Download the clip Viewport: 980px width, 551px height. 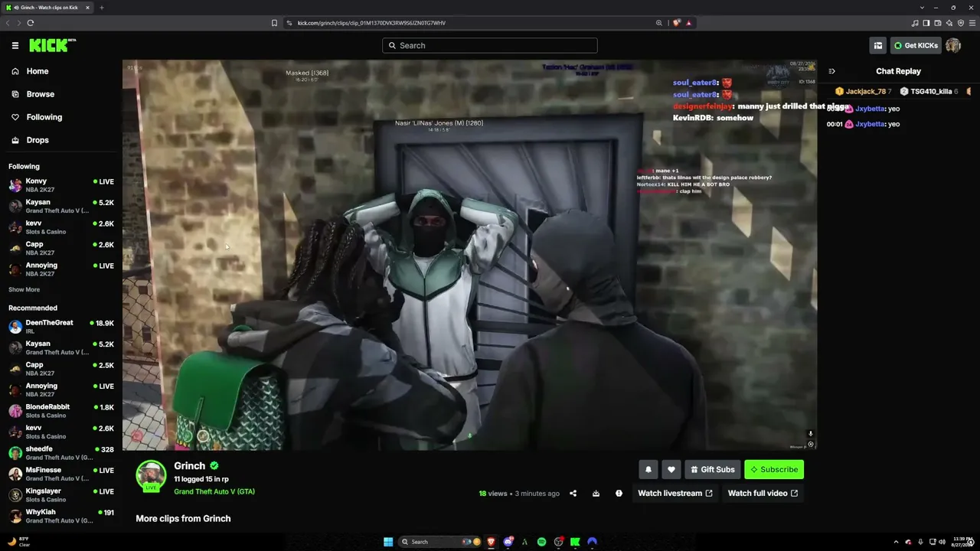pyautogui.click(x=596, y=494)
